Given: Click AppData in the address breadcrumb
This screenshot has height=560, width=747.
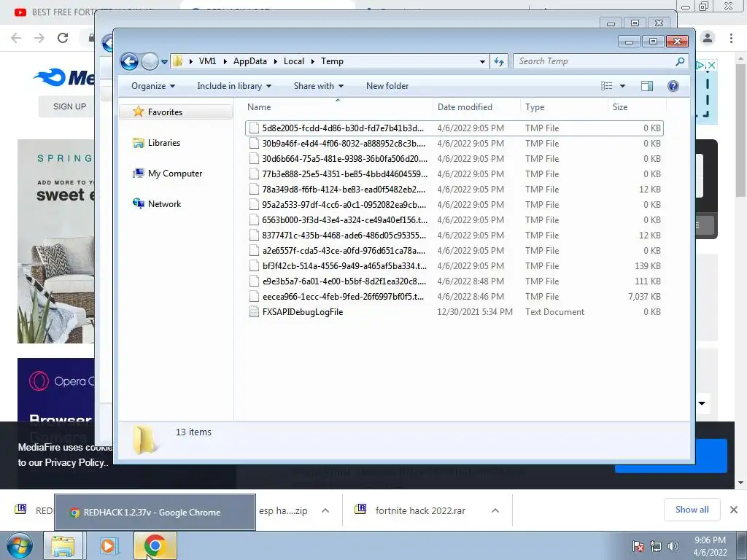Looking at the screenshot, I should coord(249,61).
